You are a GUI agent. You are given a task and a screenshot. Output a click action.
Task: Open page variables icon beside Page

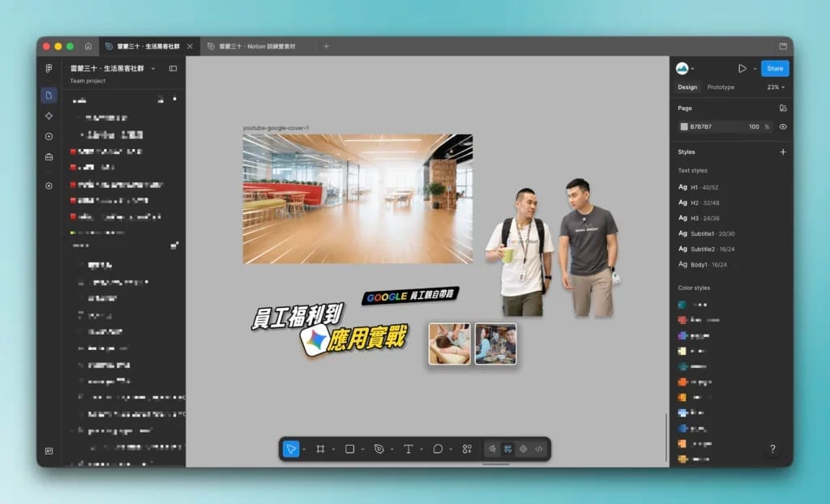point(783,108)
